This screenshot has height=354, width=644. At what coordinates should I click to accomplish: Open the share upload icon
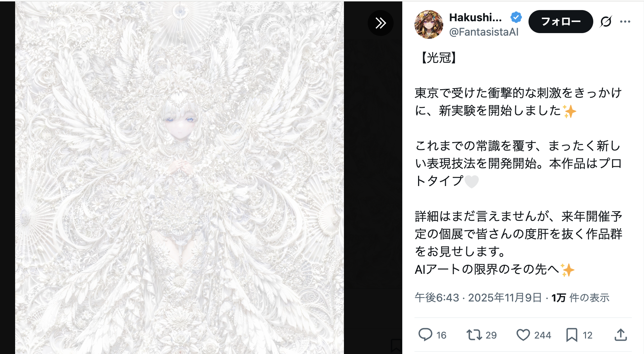pyautogui.click(x=621, y=335)
